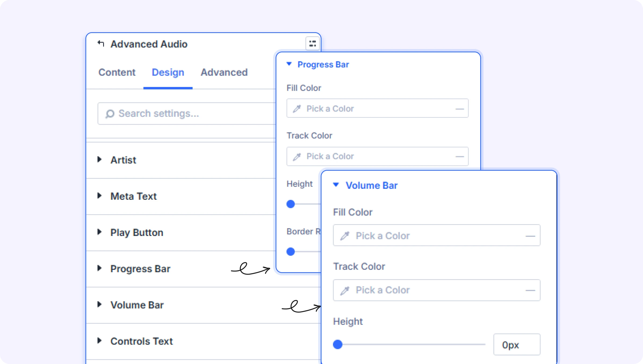Open Progress Bar Fill Color picker
The image size is (643, 364).
tap(377, 108)
